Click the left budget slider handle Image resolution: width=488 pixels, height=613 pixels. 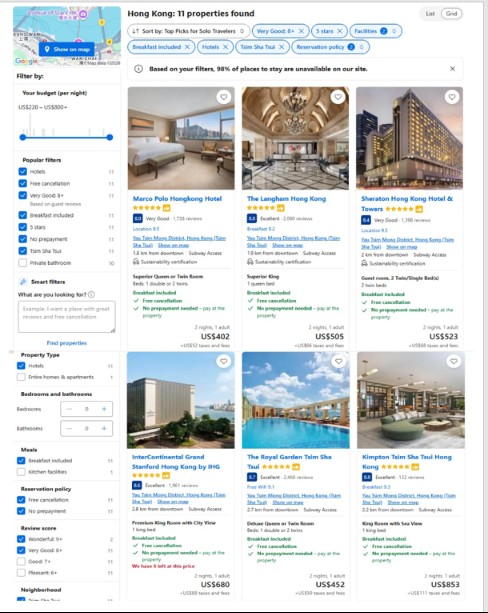[x=23, y=137]
